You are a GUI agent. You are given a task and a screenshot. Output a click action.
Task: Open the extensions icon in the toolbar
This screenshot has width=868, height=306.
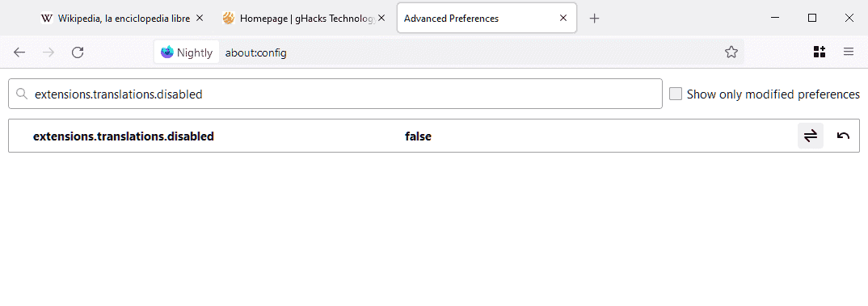pyautogui.click(x=820, y=52)
